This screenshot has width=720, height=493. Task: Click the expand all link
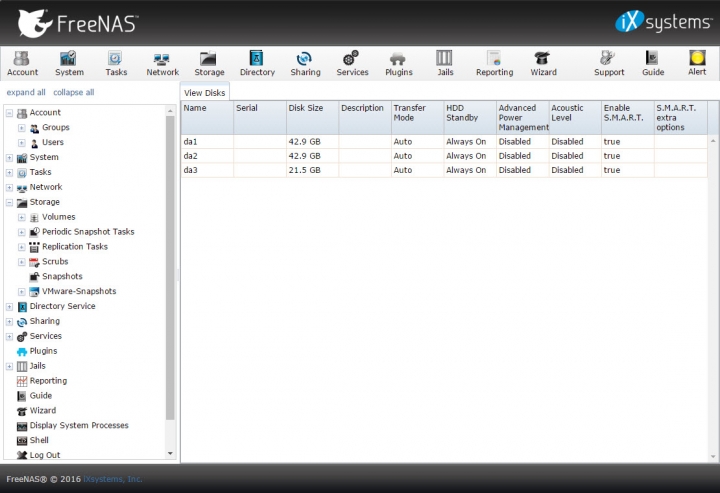pyautogui.click(x=26, y=92)
